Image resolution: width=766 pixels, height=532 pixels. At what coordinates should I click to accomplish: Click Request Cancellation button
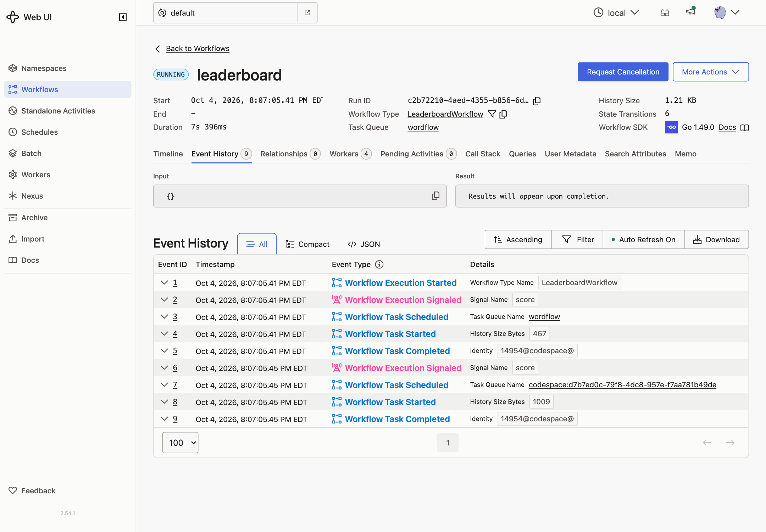pyautogui.click(x=623, y=72)
